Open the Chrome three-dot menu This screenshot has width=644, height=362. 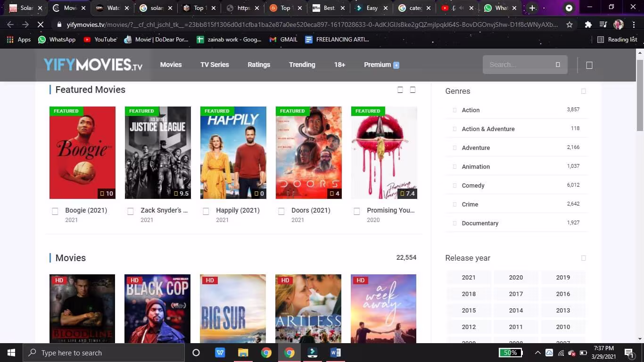pyautogui.click(x=634, y=25)
